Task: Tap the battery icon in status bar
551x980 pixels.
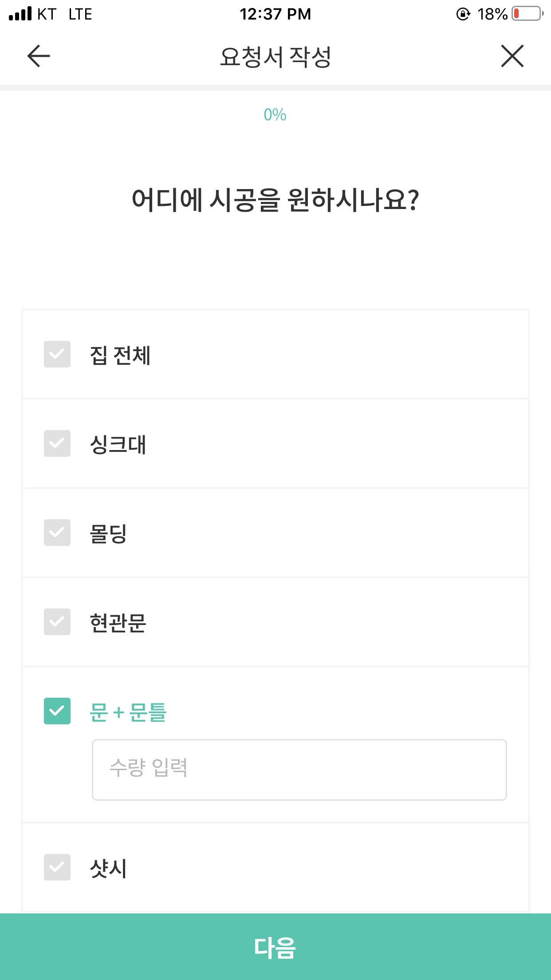Action: (x=527, y=14)
